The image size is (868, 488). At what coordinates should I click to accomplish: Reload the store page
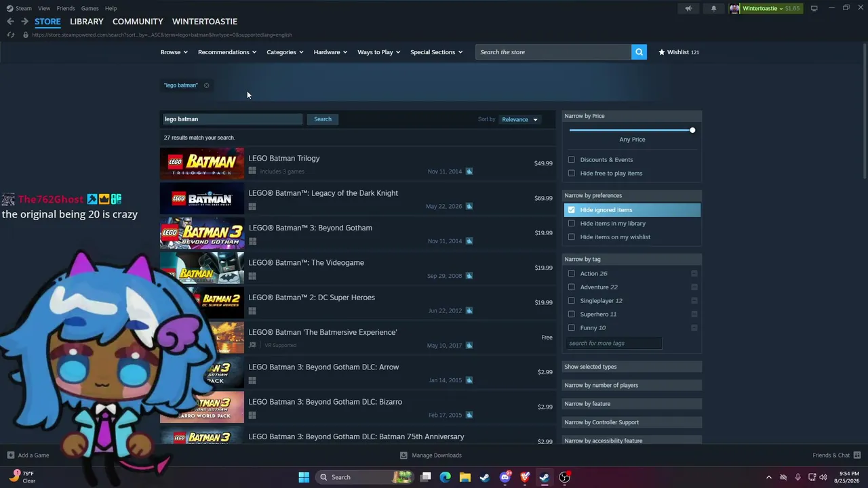click(x=10, y=35)
